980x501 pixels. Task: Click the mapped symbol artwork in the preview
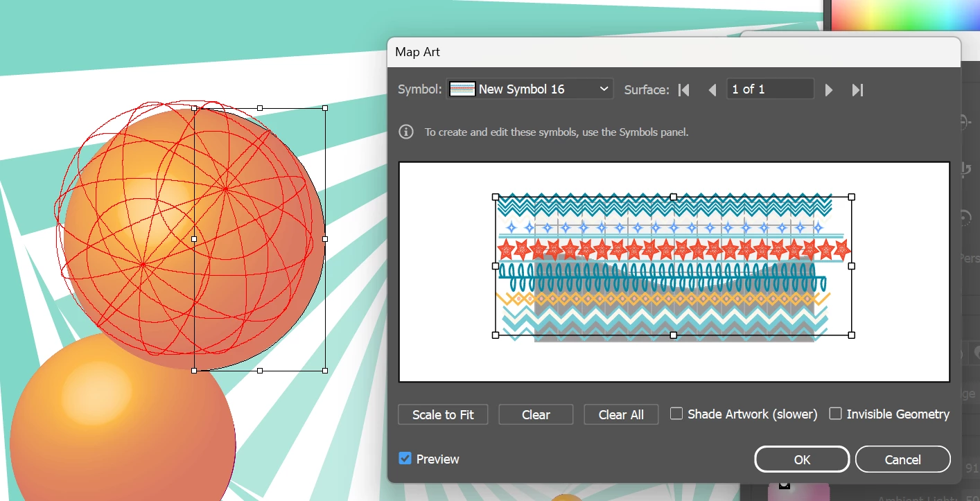click(x=673, y=267)
